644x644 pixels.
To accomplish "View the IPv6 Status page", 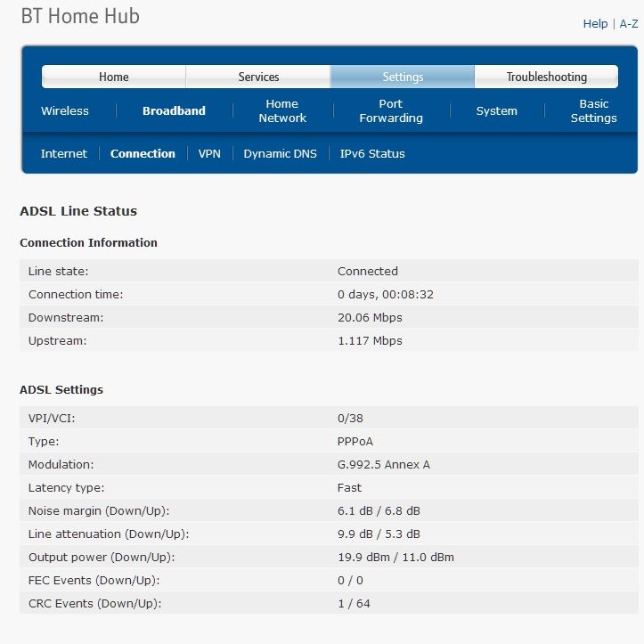I will click(372, 153).
